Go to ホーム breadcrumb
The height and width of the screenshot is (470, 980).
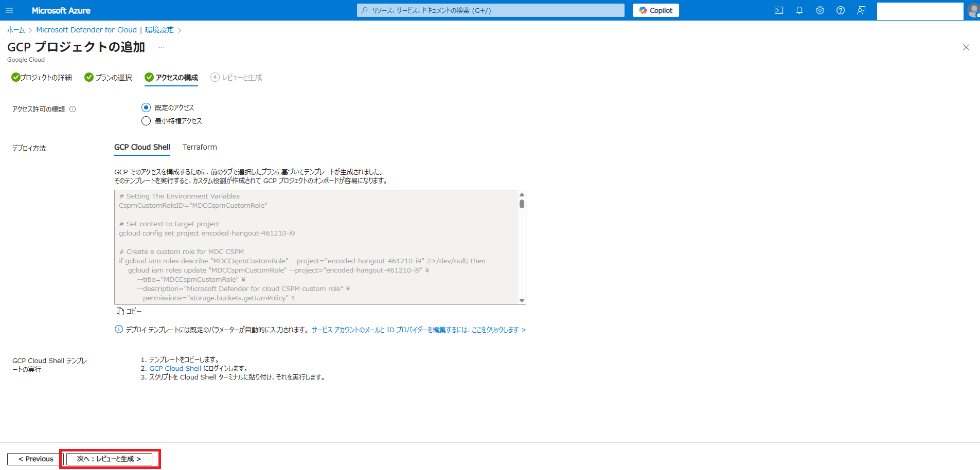(16, 30)
